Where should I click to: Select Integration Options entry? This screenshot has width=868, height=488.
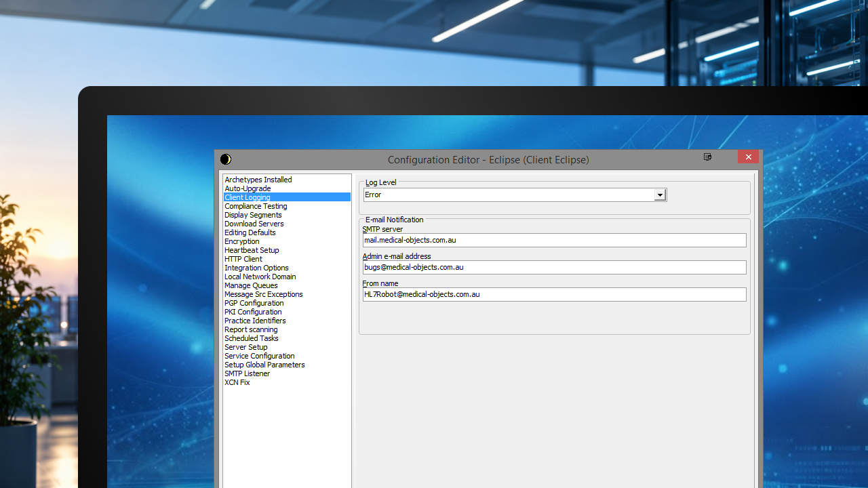(287, 268)
